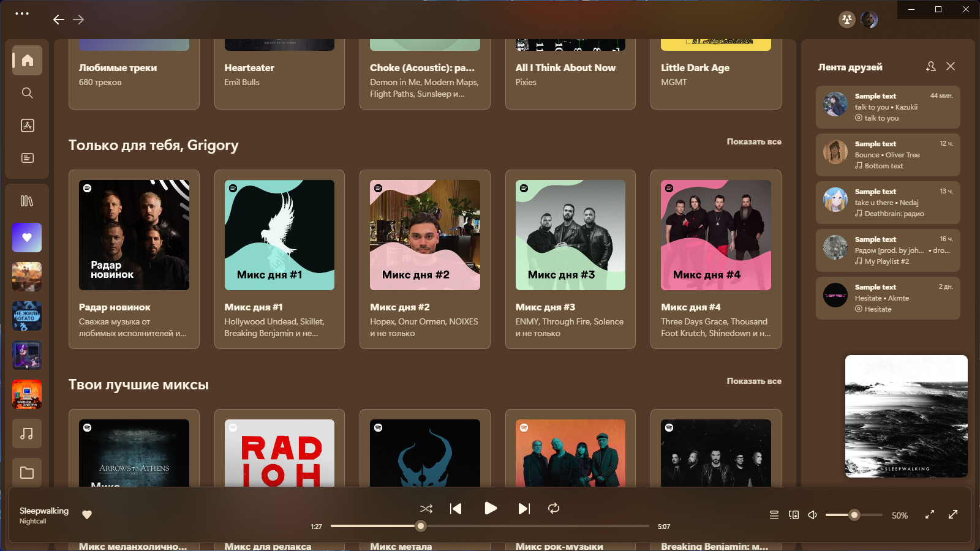This screenshot has width=980, height=551.
Task: Open the Микс дня #4 card
Action: click(716, 259)
